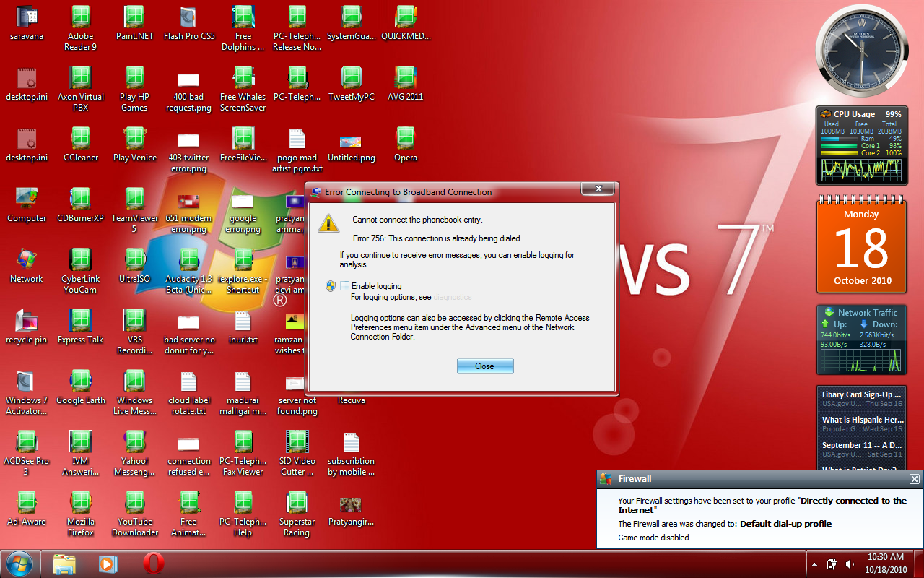Open the What is Hispanic Her... feed headline
Screen dimensions: 924x578
(862, 420)
